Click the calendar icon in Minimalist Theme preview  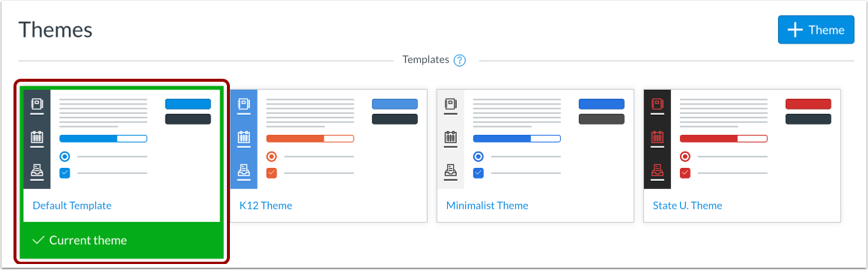click(x=451, y=137)
